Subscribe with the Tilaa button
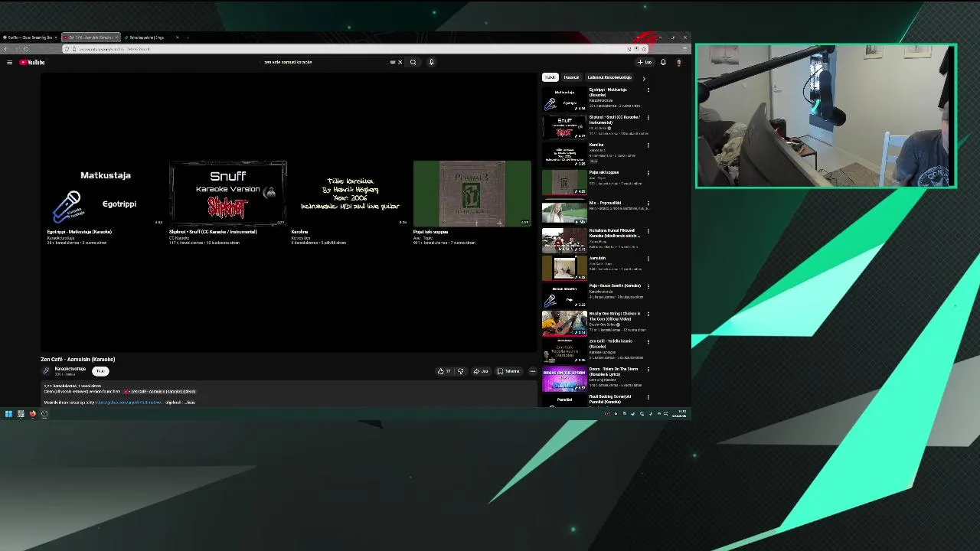 tap(100, 371)
